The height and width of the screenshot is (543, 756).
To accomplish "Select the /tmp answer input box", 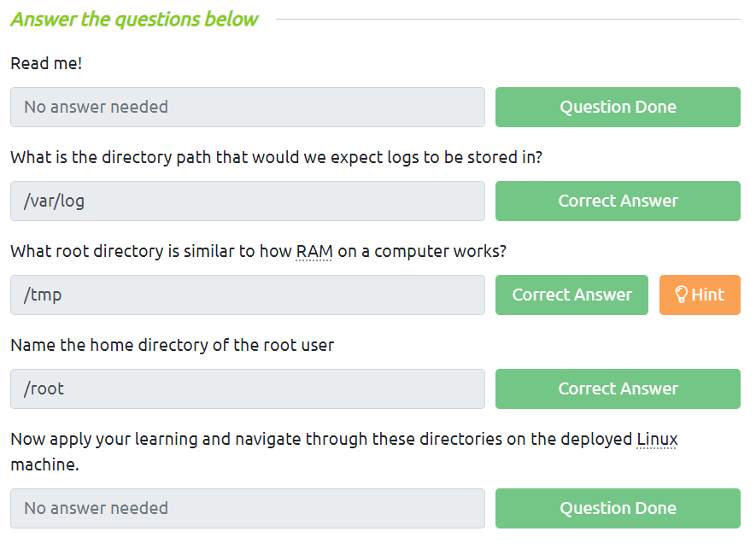I will click(248, 295).
